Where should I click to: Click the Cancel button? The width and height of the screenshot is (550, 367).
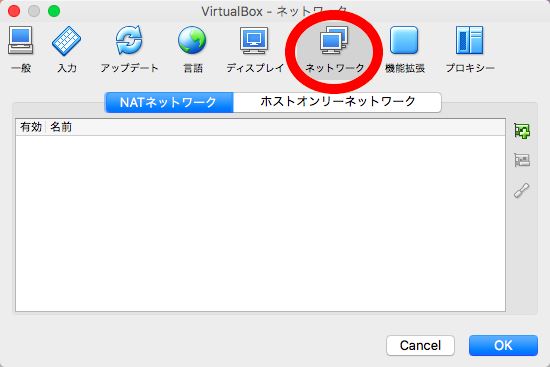[x=420, y=346]
